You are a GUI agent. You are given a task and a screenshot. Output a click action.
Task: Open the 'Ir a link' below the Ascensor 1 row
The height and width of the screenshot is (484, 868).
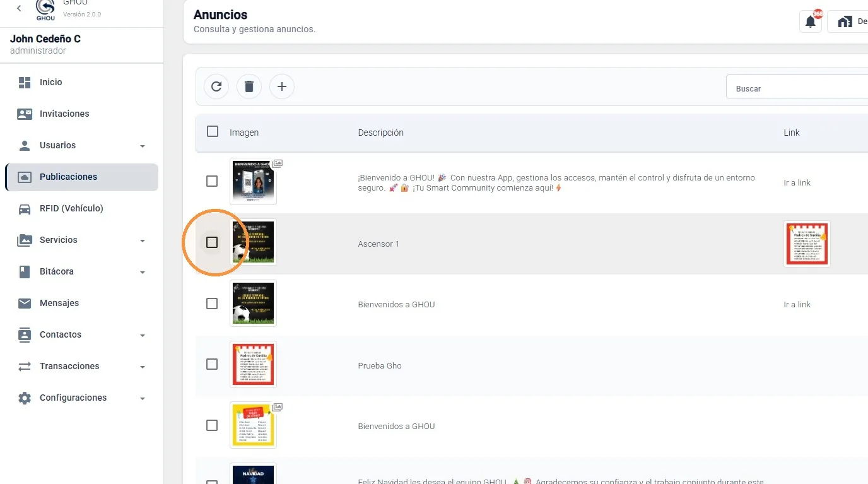tap(797, 304)
